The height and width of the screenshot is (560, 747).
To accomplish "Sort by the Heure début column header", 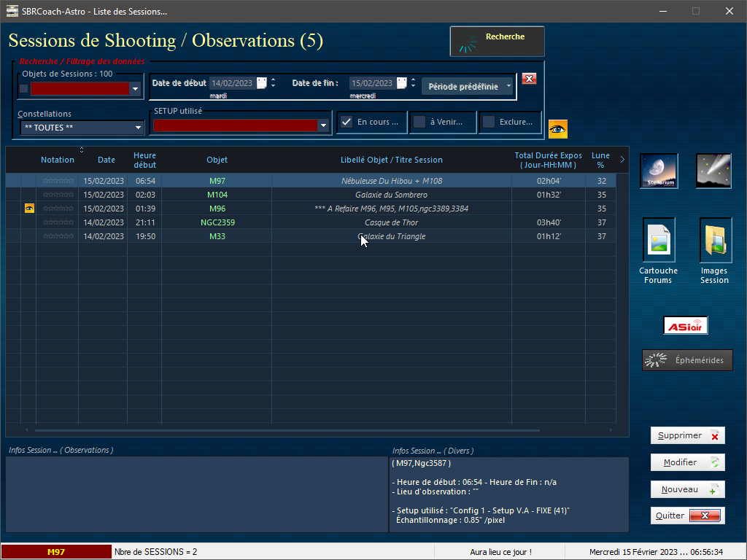I will (x=144, y=160).
